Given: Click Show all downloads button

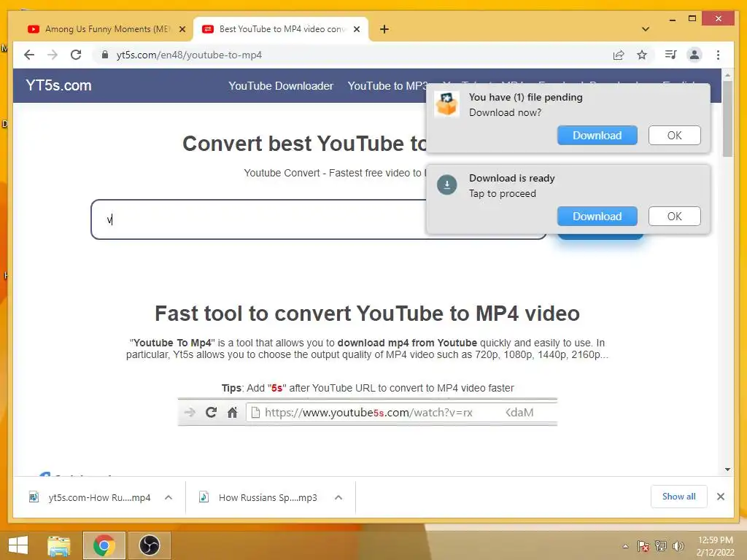Looking at the screenshot, I should 679,497.
